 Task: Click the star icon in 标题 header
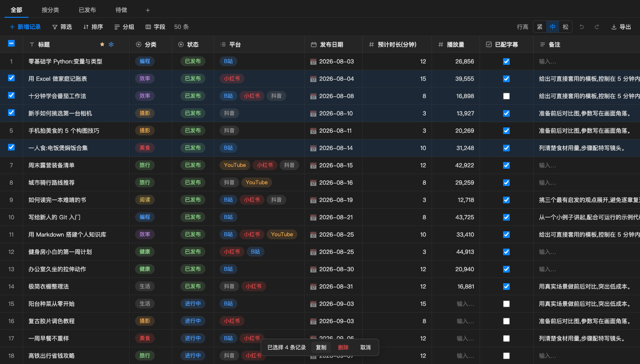coord(102,44)
